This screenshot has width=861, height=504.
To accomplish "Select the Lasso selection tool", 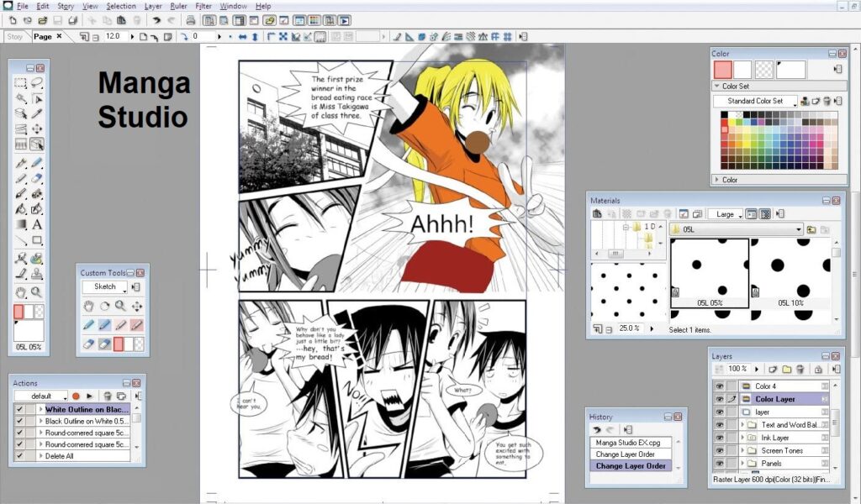I will (x=37, y=83).
